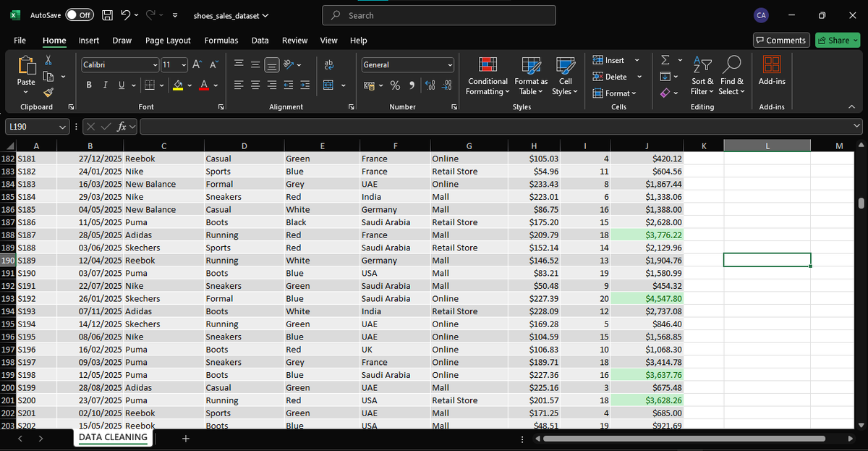Viewport: 868px width, 451px height.
Task: Select the DATA CLEANING sheet tab
Action: (x=113, y=437)
